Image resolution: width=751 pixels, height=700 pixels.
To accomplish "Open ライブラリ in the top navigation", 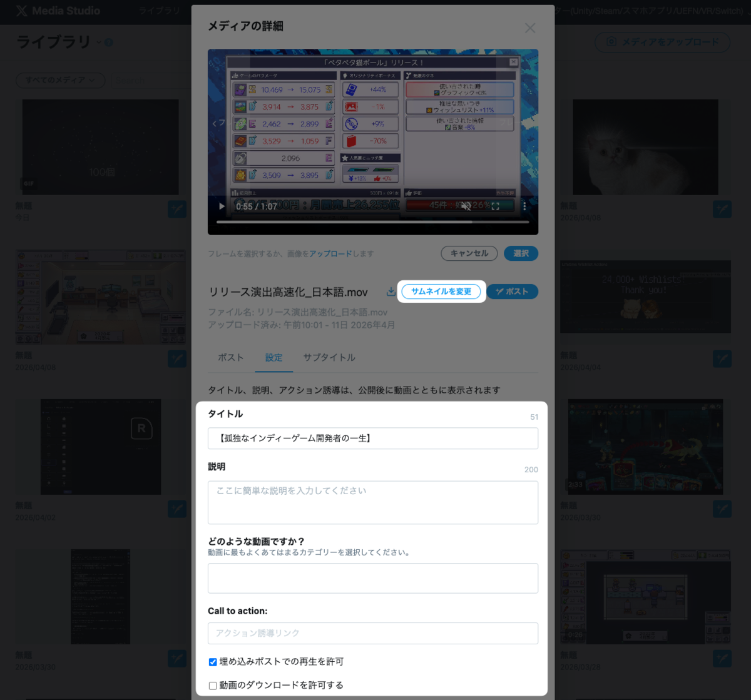I will 159,11.
